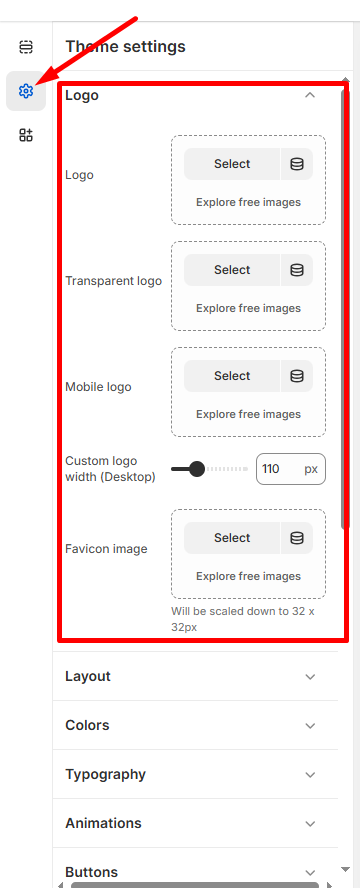360x888 pixels.
Task: Open the App embeds icon
Action: 26,135
